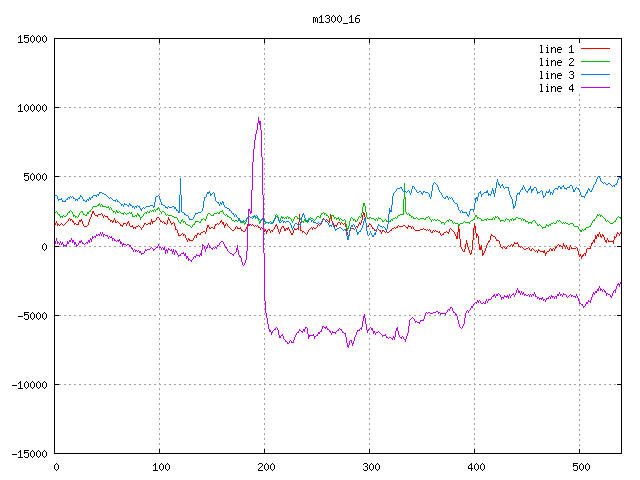This screenshot has width=640, height=480.
Task: Click the 500 x-axis tick label
Action: pyautogui.click(x=579, y=466)
